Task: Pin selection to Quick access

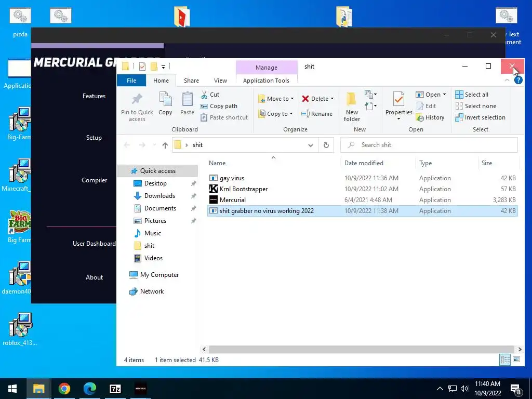Action: click(x=137, y=108)
